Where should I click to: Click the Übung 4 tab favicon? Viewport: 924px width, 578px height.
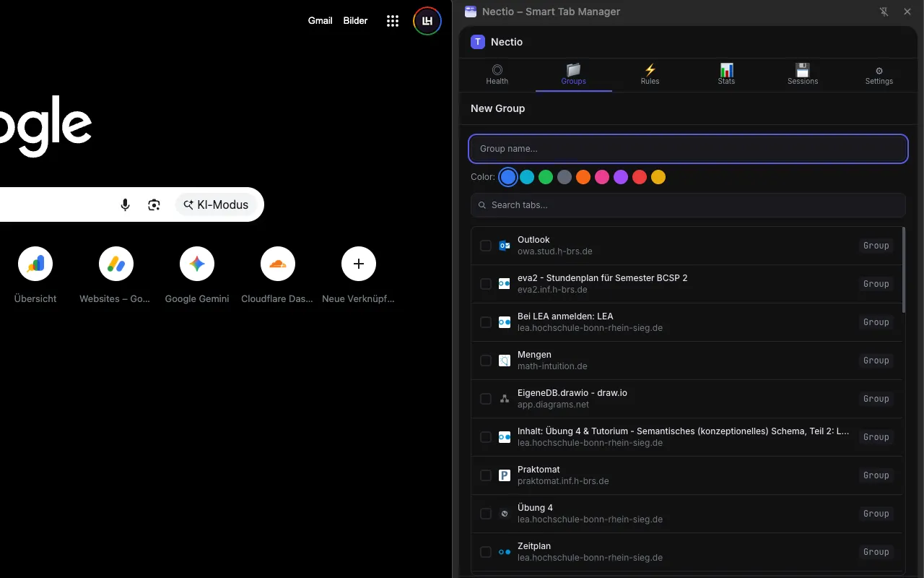click(x=505, y=514)
